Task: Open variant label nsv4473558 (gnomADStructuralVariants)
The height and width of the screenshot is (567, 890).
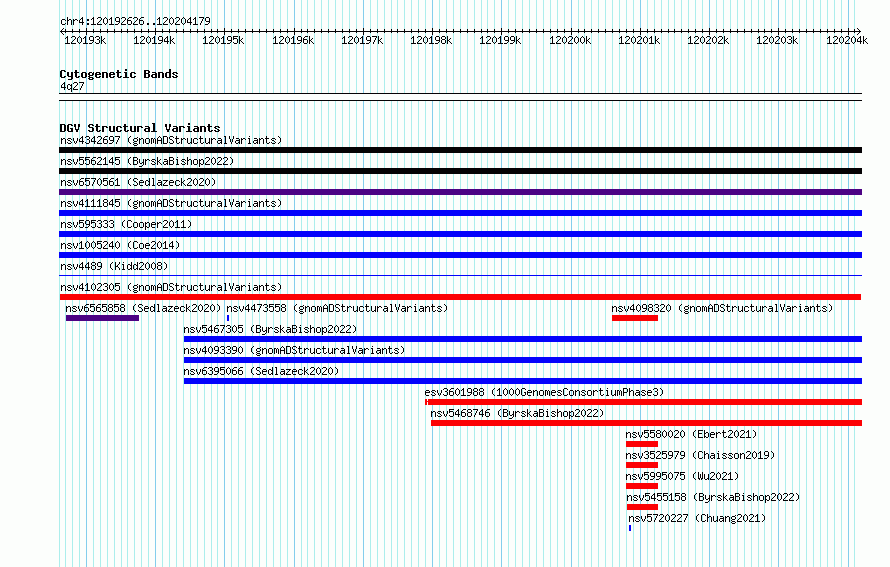Action: pyautogui.click(x=337, y=308)
